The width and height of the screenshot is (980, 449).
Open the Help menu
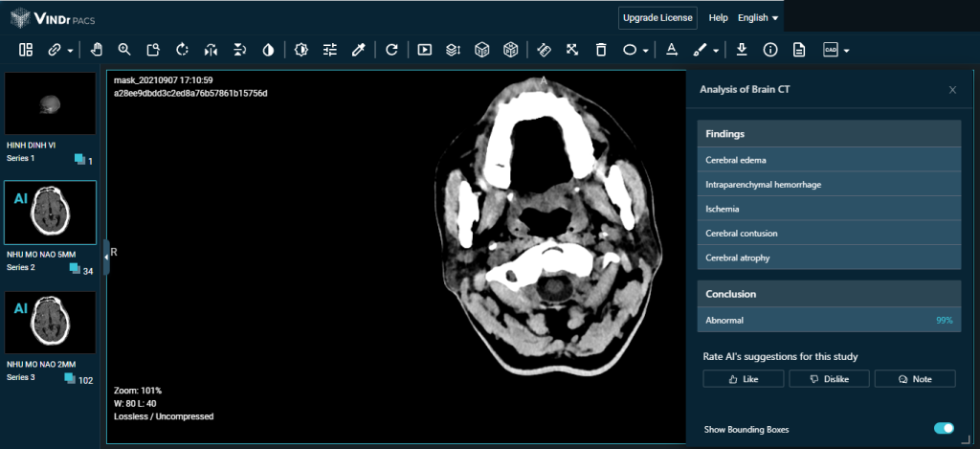point(718,18)
